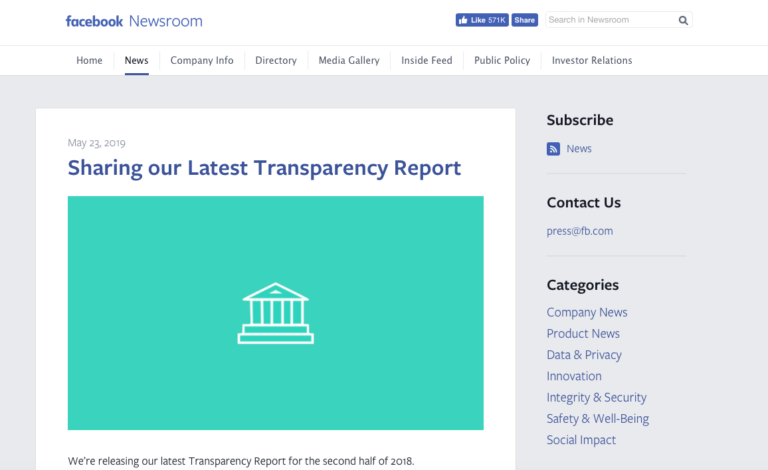Click the Categories heading
Viewport: 768px width, 470px height.
point(582,285)
